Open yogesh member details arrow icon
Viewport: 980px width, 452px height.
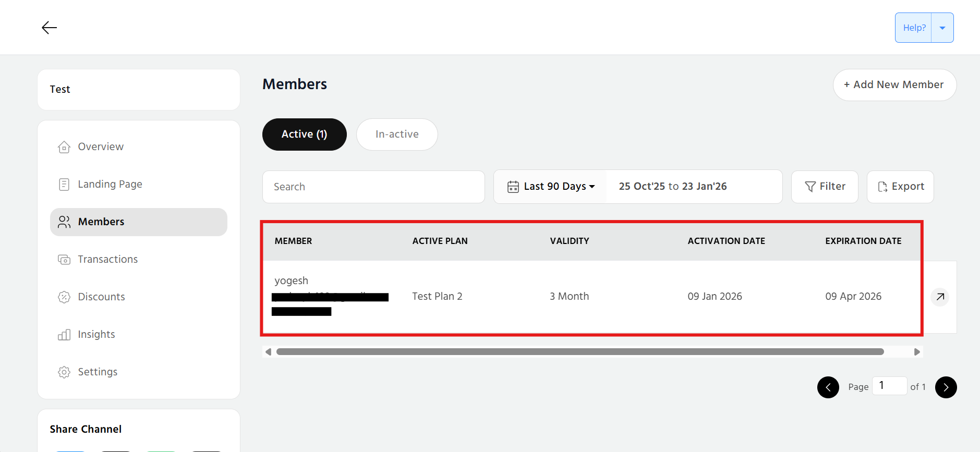point(940,297)
